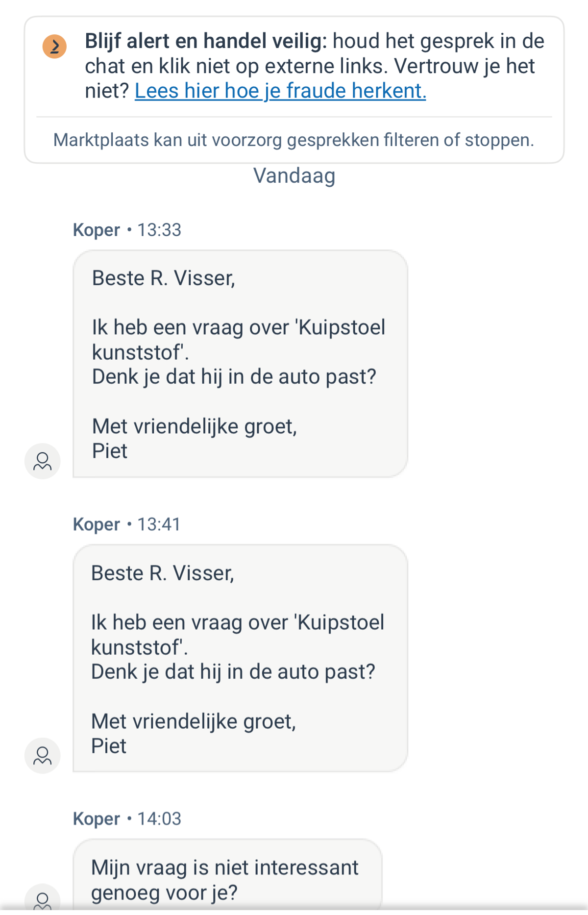Open the 'Lees hier hoe je fraude herkent' link

[x=280, y=91]
